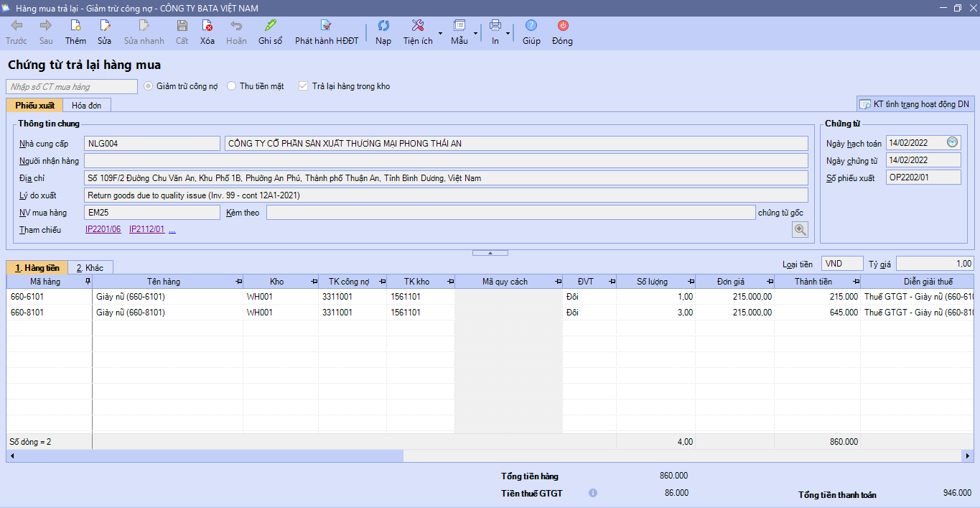The image size is (980, 508).
Task: Open the Tiện ích utilities tool icon
Action: 418,26
